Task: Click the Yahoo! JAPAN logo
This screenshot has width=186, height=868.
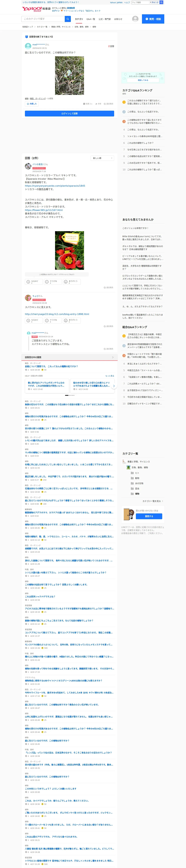Action: (x=32, y=9)
